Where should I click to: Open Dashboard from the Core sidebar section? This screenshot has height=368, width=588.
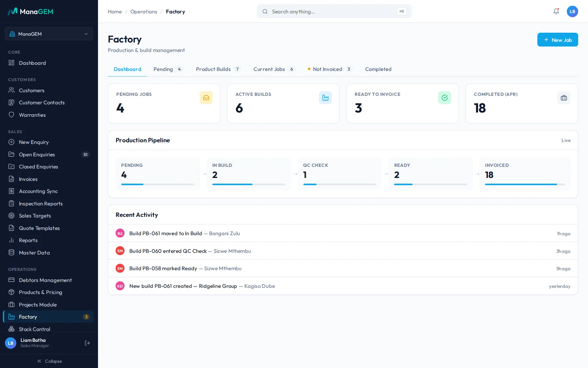pos(49,63)
